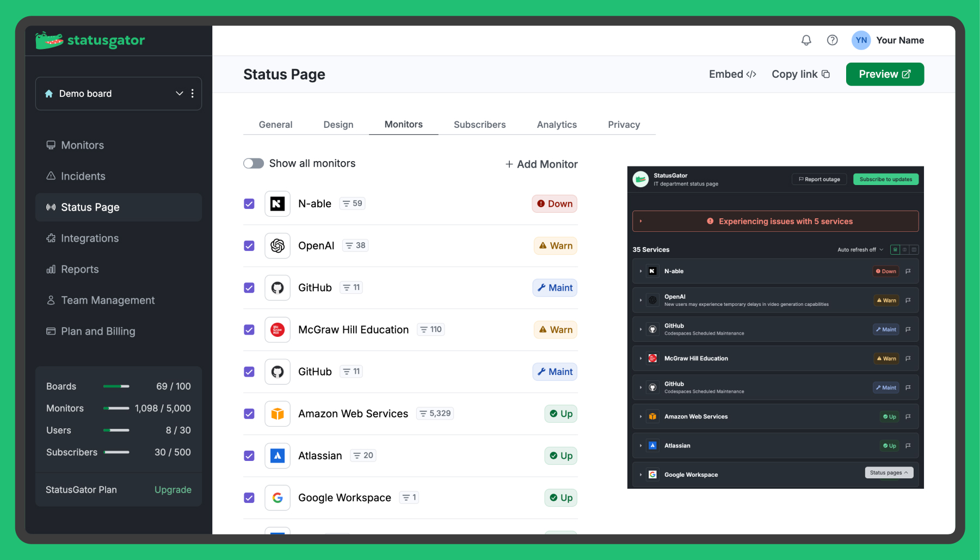Click the notification bell icon
The height and width of the screenshot is (560, 980).
(x=806, y=40)
